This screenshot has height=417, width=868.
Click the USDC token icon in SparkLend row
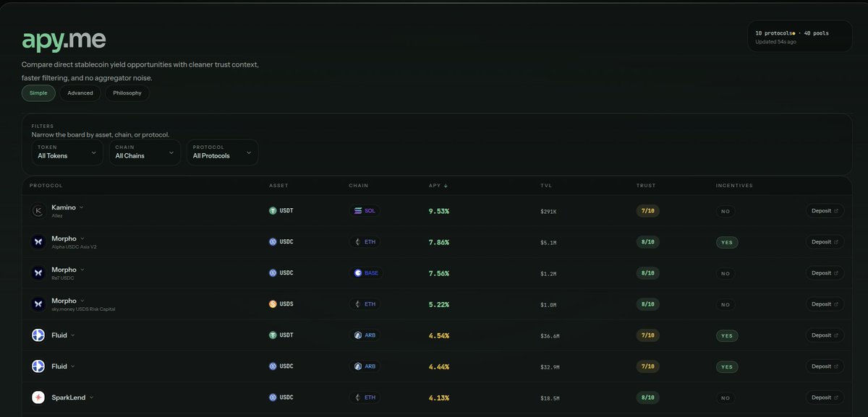[x=273, y=397]
